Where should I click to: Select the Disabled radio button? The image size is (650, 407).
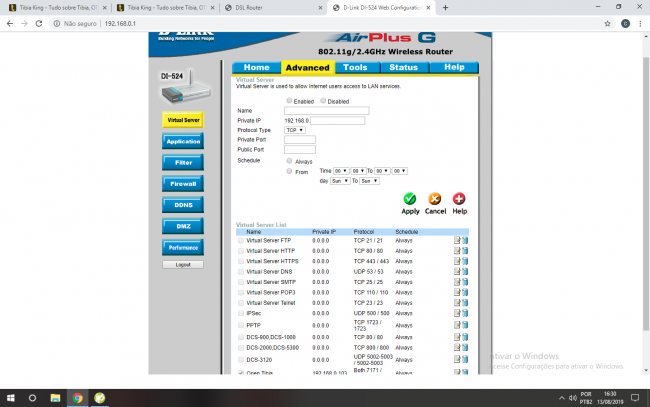(x=323, y=101)
